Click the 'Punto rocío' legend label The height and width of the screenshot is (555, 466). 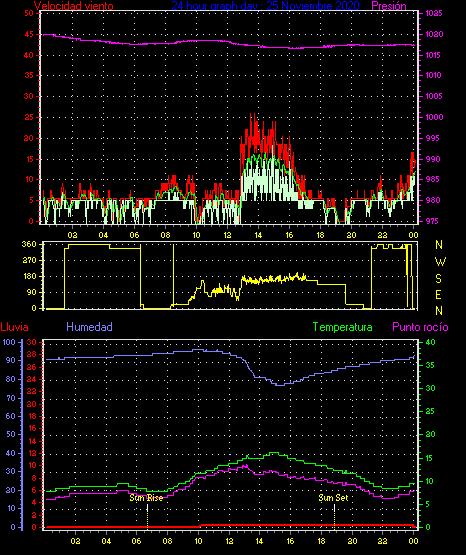(420, 327)
